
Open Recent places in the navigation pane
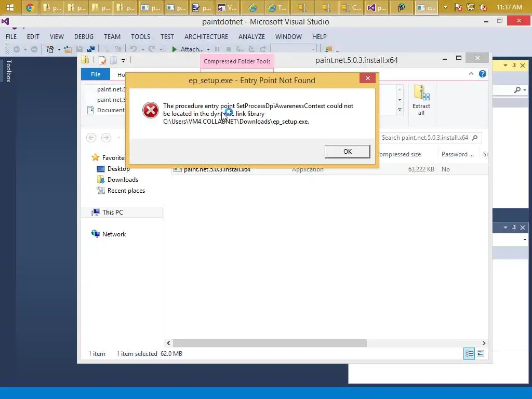click(x=121, y=191)
